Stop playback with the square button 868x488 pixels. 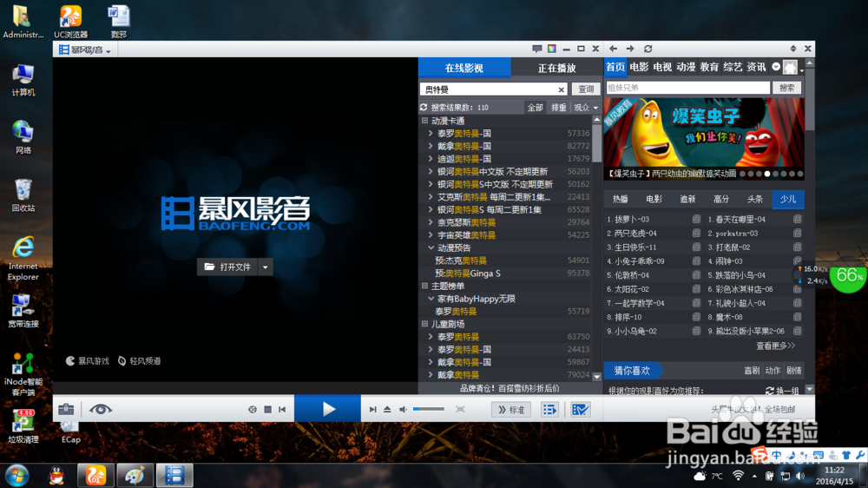(x=267, y=409)
